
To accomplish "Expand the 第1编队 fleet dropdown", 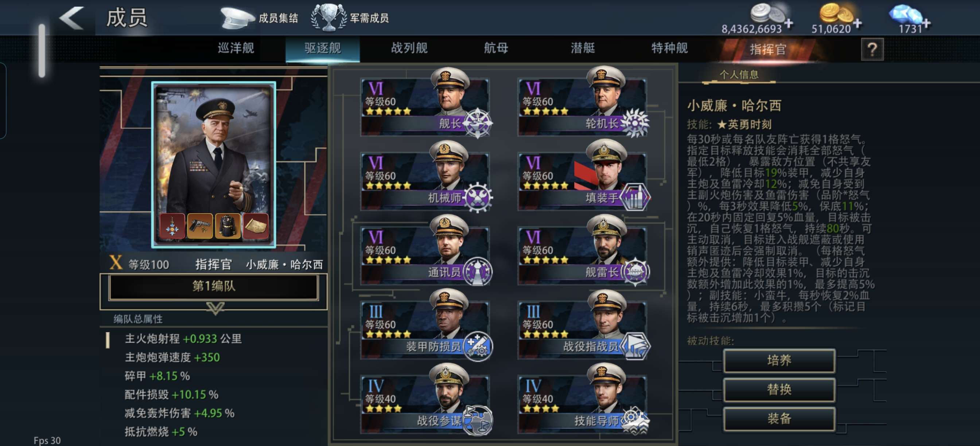I will coord(213,286).
